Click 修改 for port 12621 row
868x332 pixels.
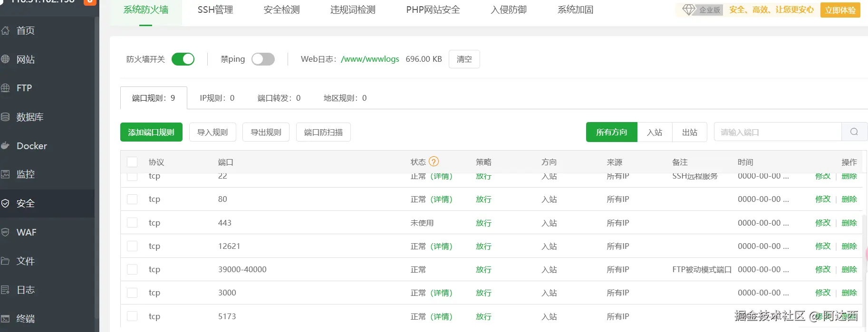click(x=823, y=246)
